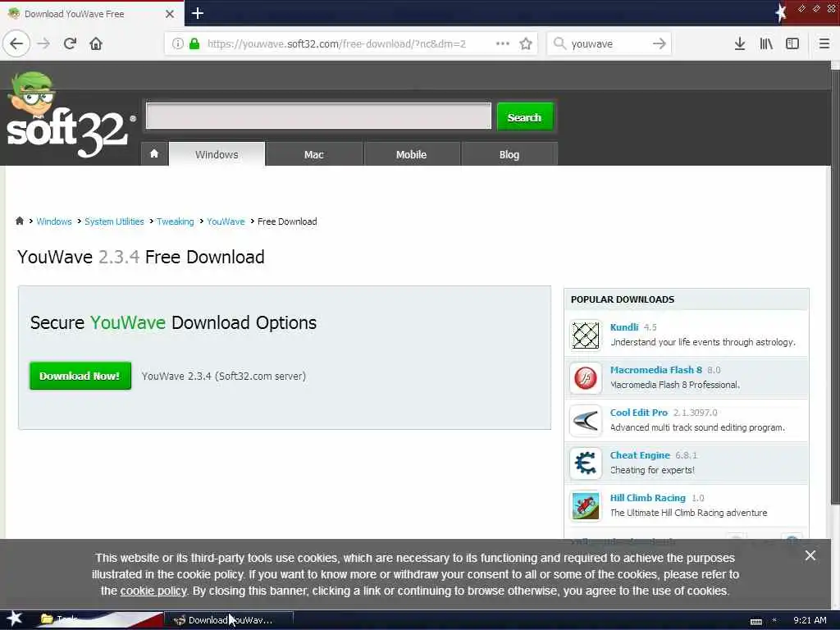Select the Download YouWav taskbar window
The width and height of the screenshot is (840, 630).
(x=228, y=620)
